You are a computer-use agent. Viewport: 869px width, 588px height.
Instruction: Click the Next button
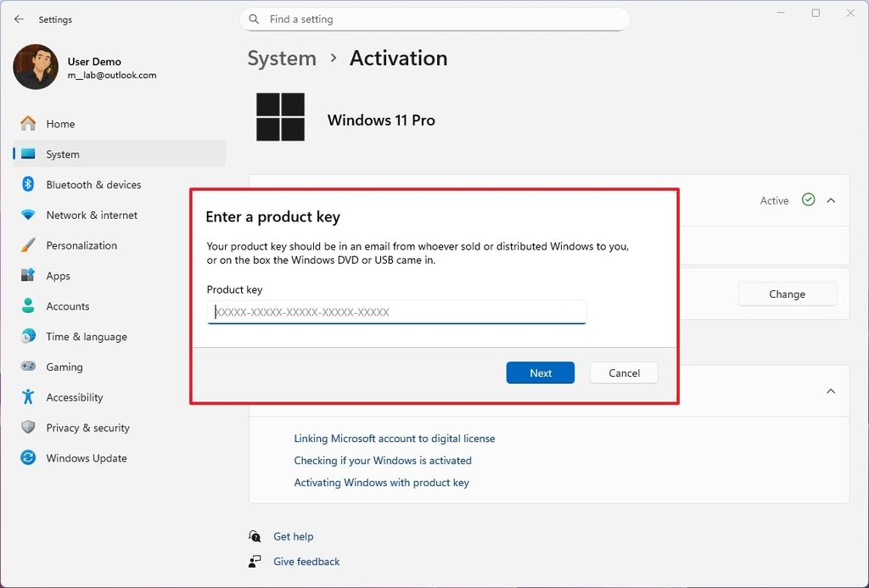tap(540, 372)
